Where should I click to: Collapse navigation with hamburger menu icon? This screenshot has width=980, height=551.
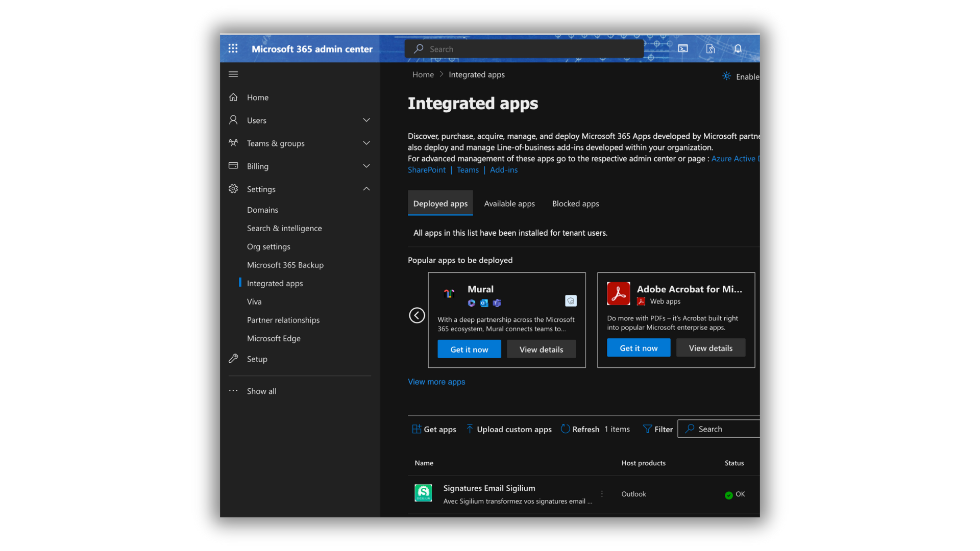[233, 74]
